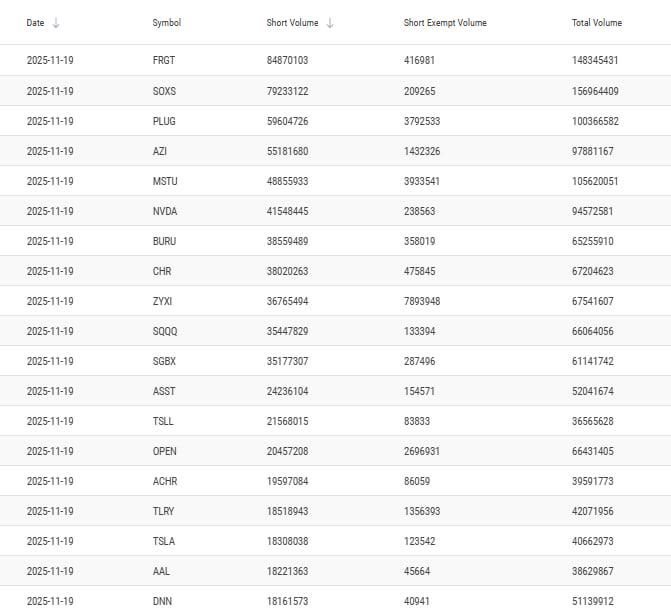Select the TLRY symbol cell

(x=163, y=511)
